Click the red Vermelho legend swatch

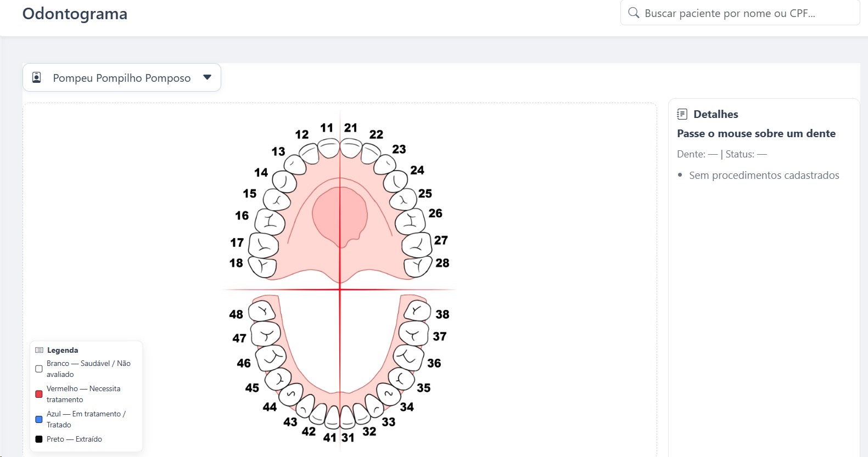coord(39,394)
